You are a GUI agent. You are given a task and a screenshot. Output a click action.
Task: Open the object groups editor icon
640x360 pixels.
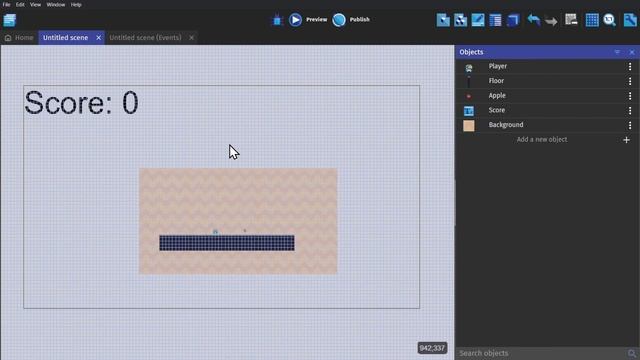pos(460,20)
